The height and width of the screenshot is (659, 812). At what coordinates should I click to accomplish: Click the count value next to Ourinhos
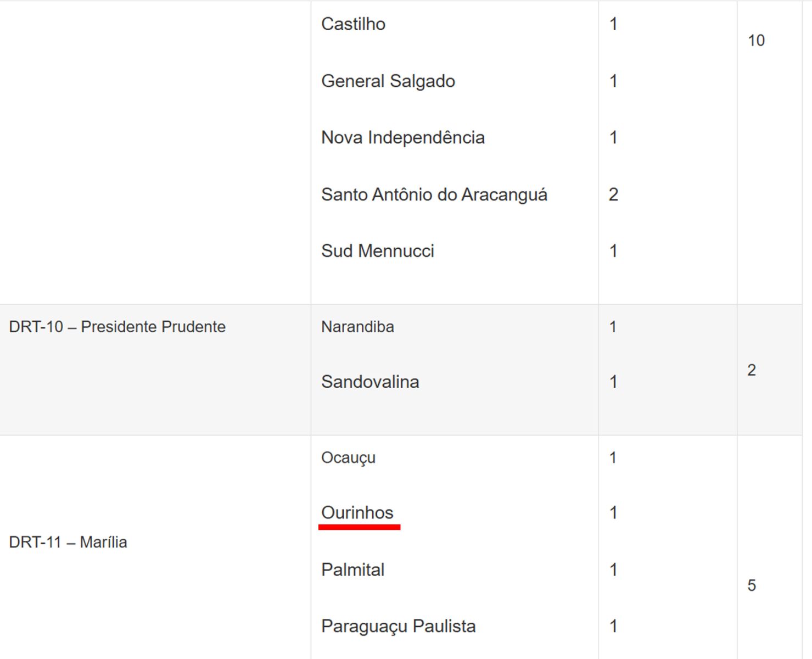(613, 513)
